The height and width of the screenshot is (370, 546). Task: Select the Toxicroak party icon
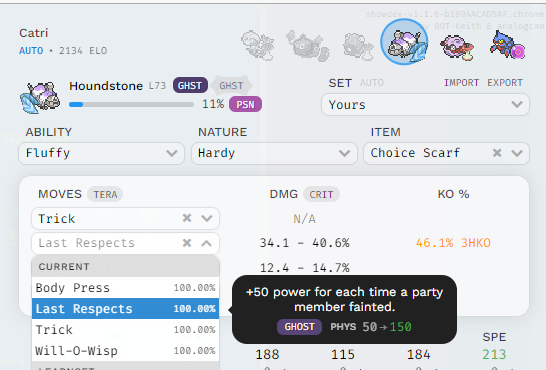click(x=507, y=45)
